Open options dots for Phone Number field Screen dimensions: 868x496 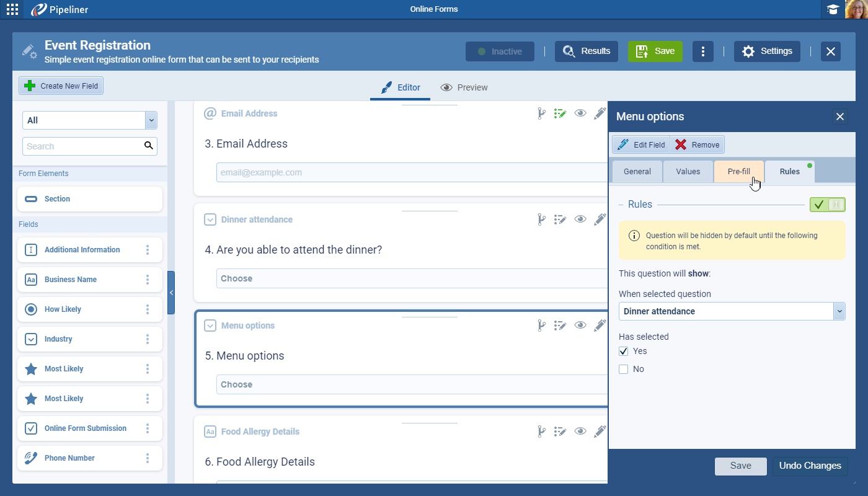[x=148, y=458]
